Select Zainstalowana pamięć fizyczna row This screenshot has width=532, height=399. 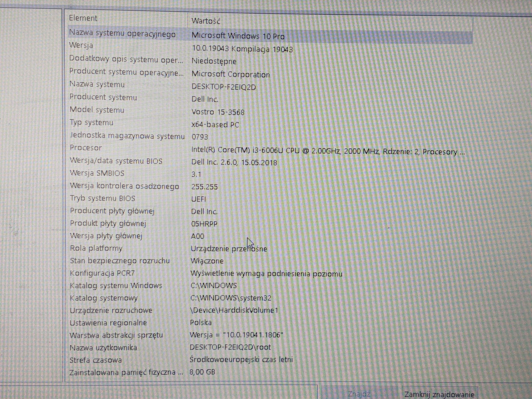click(126, 372)
